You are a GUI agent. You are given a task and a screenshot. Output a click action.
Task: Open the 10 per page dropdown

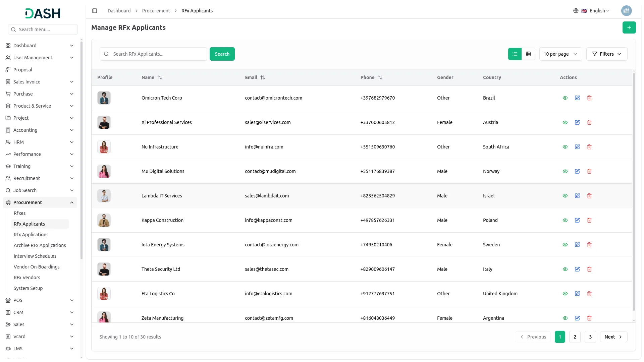[560, 54]
